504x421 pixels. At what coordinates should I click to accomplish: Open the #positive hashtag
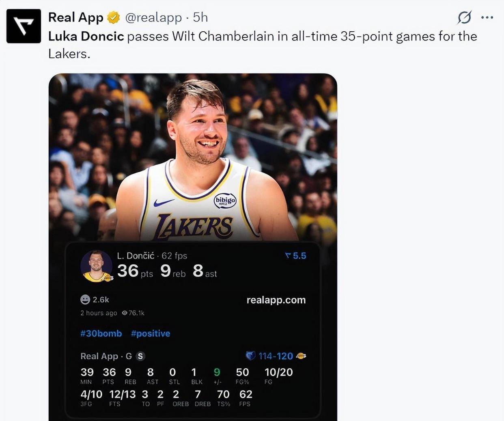151,333
